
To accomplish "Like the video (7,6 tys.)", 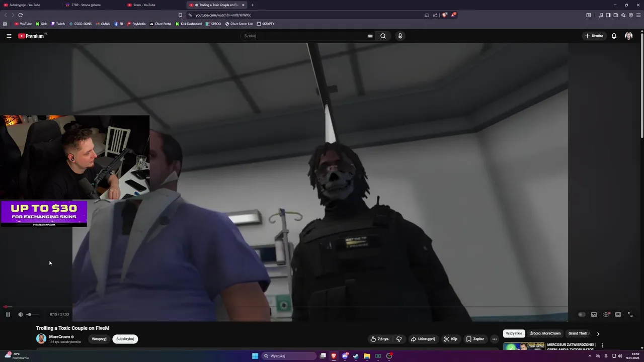I will (x=380, y=339).
